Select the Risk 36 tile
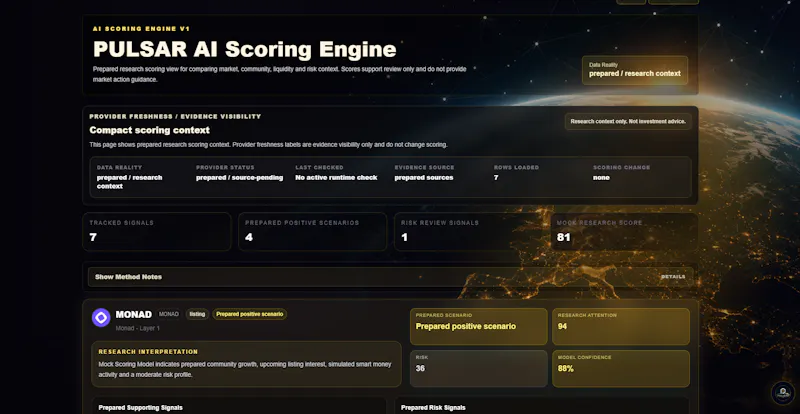 (x=479, y=369)
